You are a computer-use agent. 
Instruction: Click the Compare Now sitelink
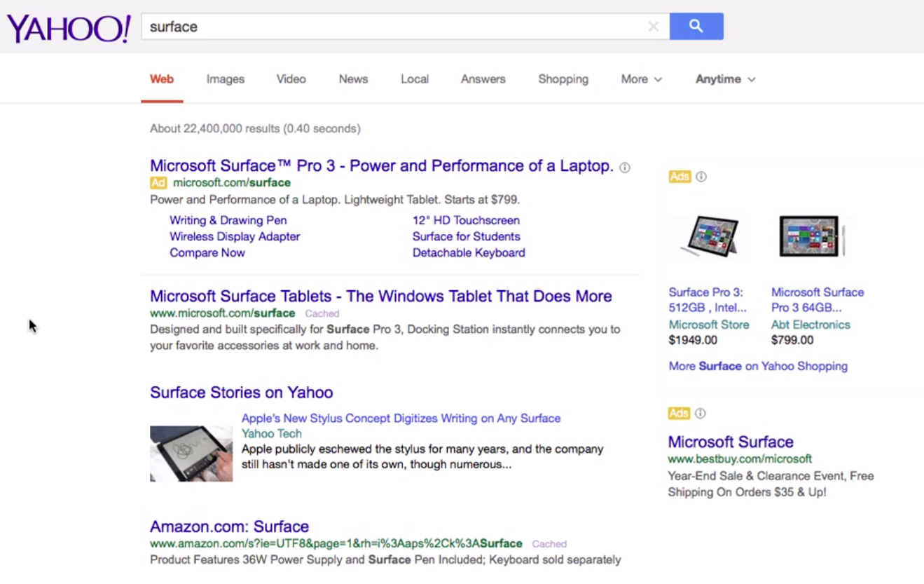coord(207,252)
